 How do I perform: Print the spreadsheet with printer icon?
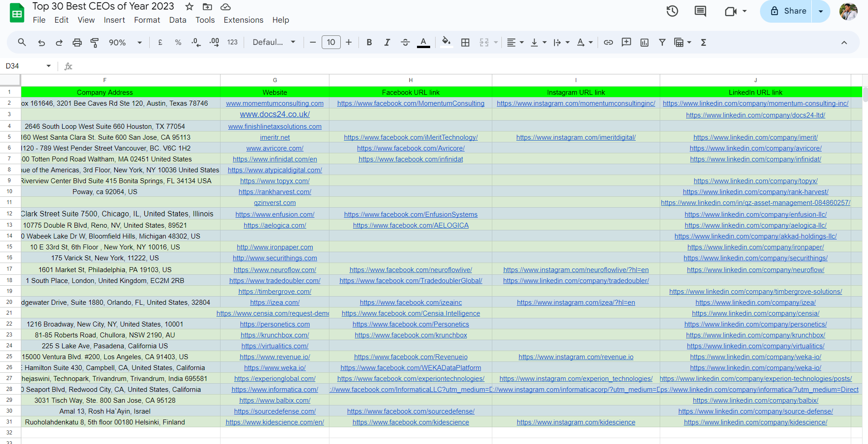(x=77, y=43)
